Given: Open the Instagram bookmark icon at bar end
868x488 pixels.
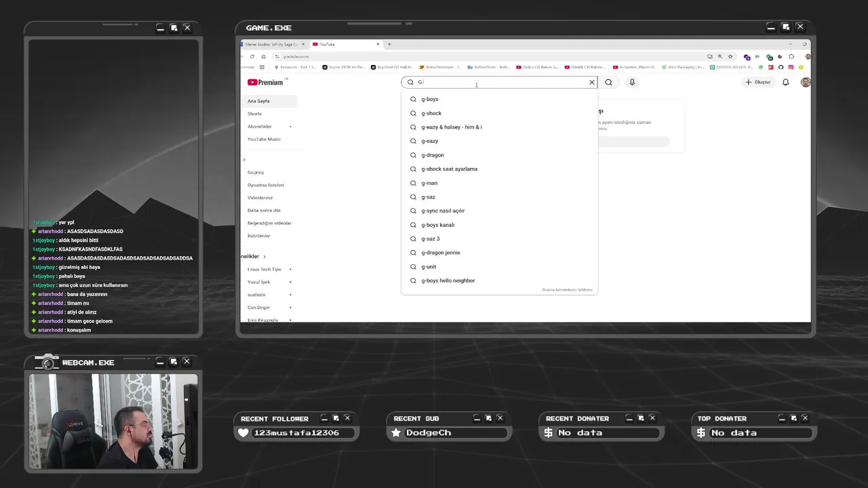Looking at the screenshot, I should tap(791, 67).
